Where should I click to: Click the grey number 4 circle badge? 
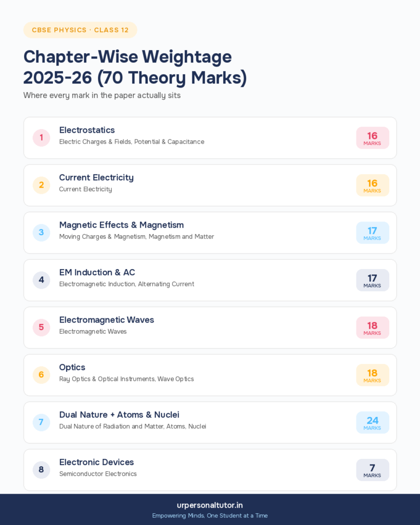click(41, 280)
